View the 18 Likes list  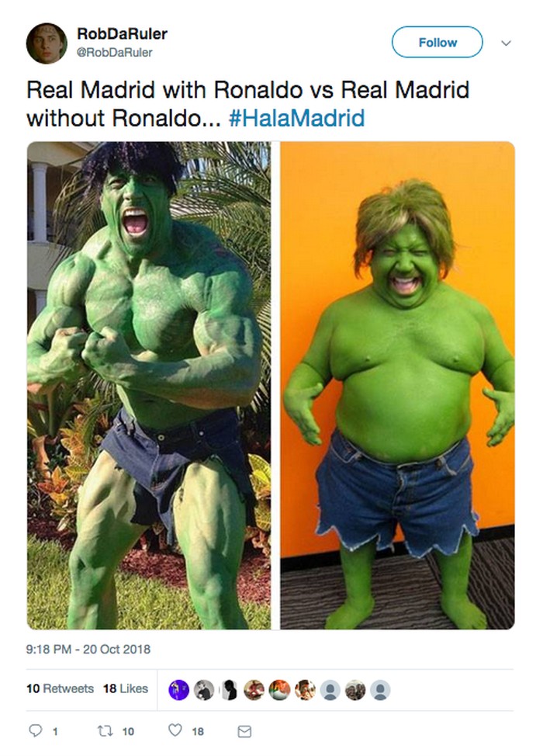(x=125, y=688)
